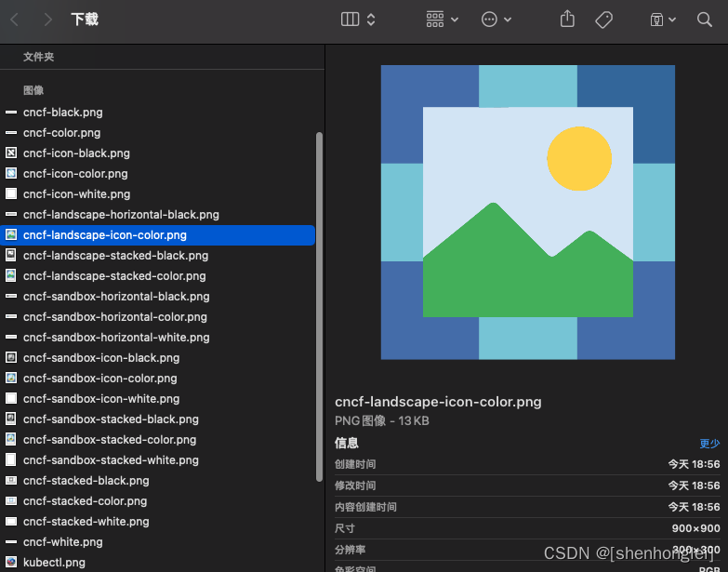Click the 创建时间 value 今天 18:56
The width and height of the screenshot is (728, 572).
(x=694, y=464)
